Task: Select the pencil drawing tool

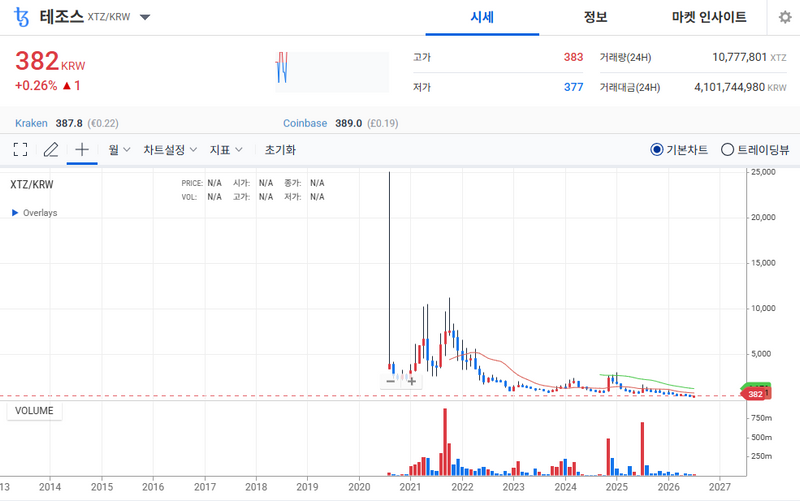Action: [x=51, y=149]
